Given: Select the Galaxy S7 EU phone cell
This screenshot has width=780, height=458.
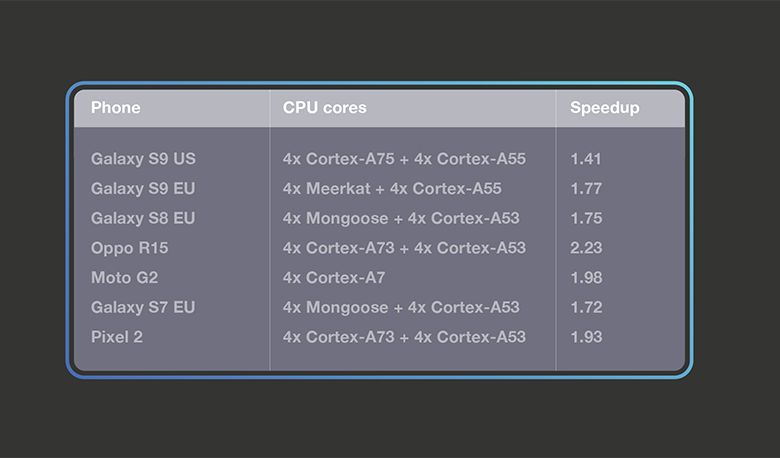Looking at the screenshot, I should click(143, 308).
